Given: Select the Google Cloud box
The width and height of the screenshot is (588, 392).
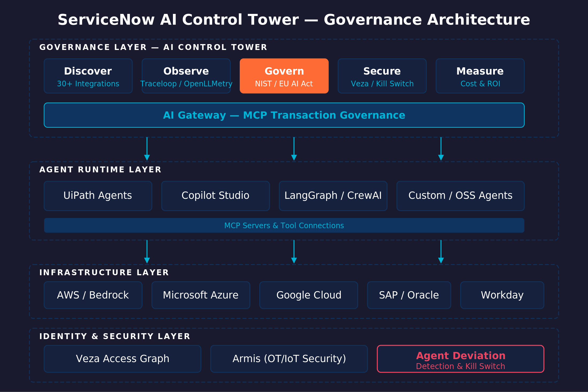Looking at the screenshot, I should click(x=309, y=295).
